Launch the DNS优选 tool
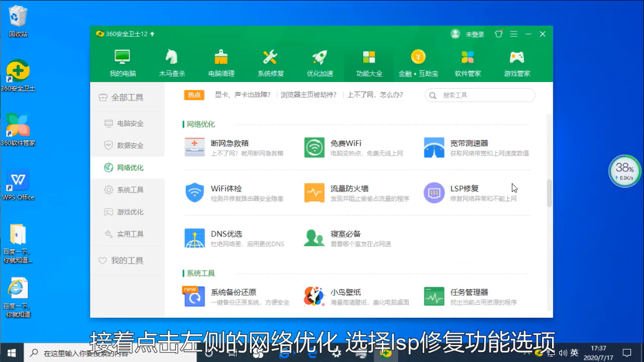The height and width of the screenshot is (362, 644). (x=195, y=238)
